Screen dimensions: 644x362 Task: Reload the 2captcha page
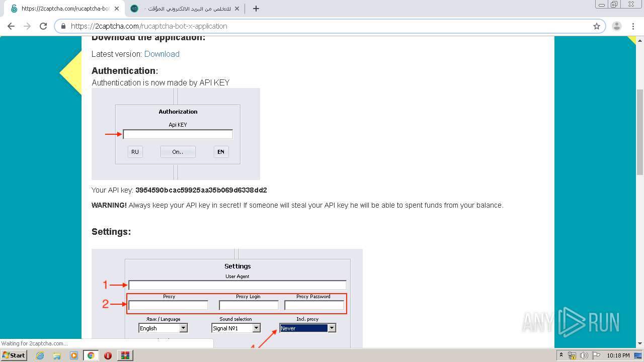[43, 26]
